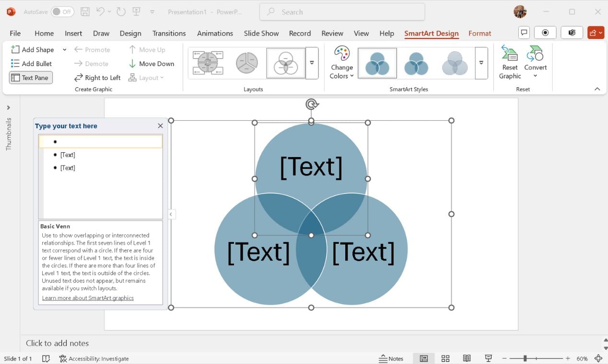
Task: Click the top circle [Text] placeholder
Action: 311,167
